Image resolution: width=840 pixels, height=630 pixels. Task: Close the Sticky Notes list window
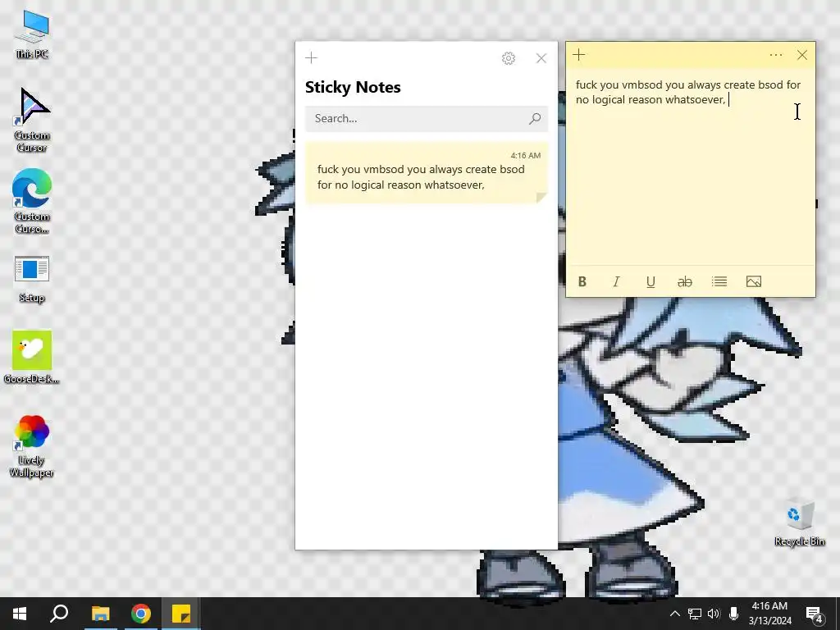541,58
